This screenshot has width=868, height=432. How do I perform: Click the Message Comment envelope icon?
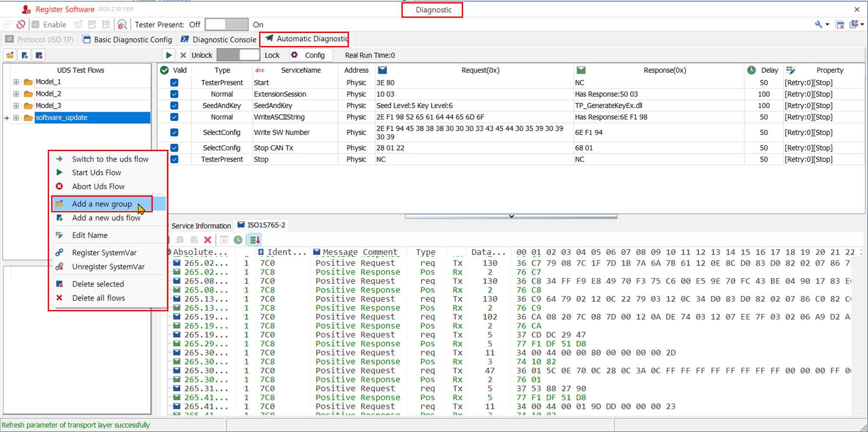(317, 252)
